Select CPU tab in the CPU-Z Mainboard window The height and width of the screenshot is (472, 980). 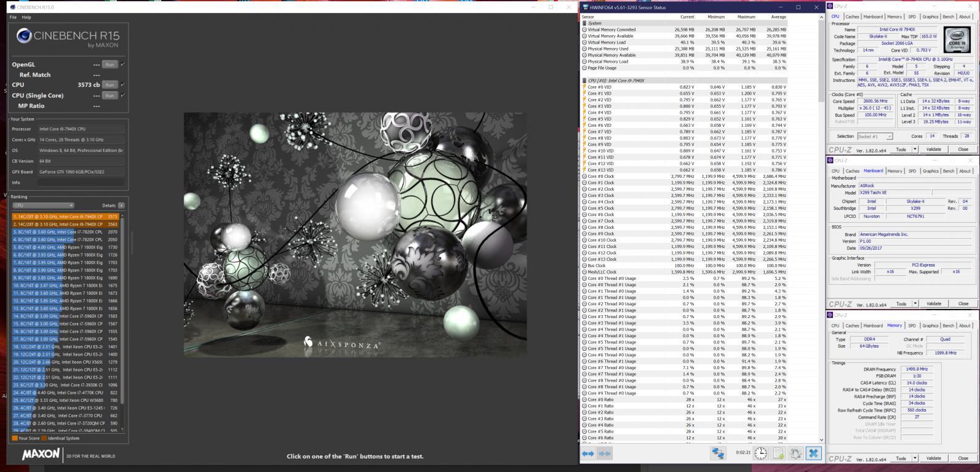(835, 171)
